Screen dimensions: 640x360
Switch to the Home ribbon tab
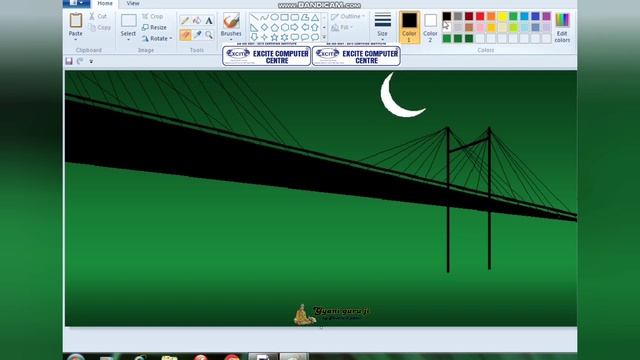coord(105,3)
